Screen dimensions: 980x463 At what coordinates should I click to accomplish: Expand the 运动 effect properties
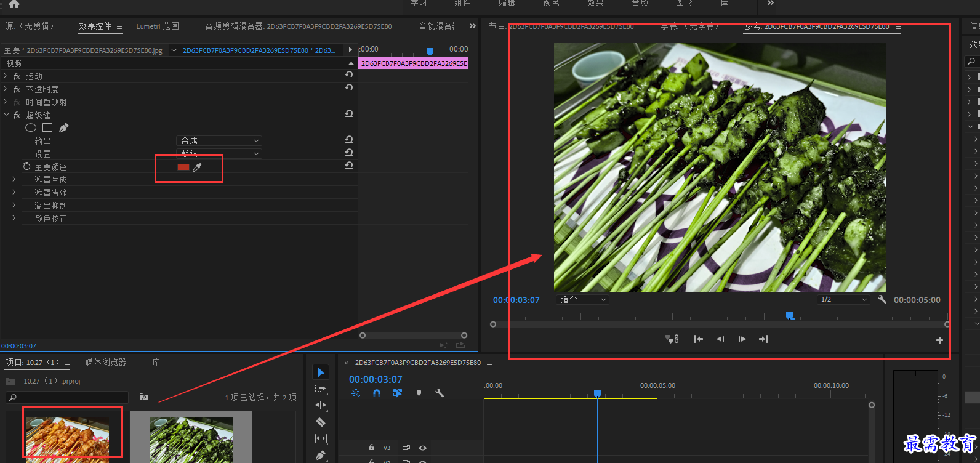coord(6,76)
